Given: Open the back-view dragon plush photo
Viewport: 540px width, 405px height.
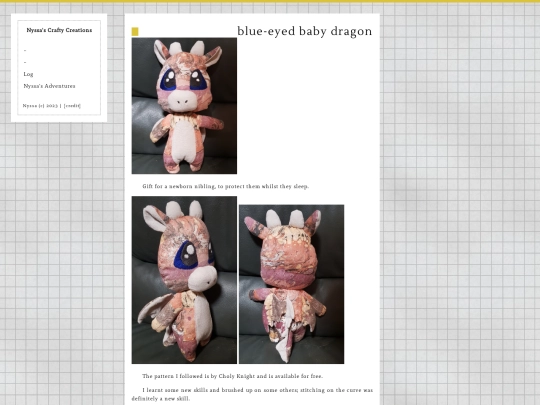Looking at the screenshot, I should (291, 284).
